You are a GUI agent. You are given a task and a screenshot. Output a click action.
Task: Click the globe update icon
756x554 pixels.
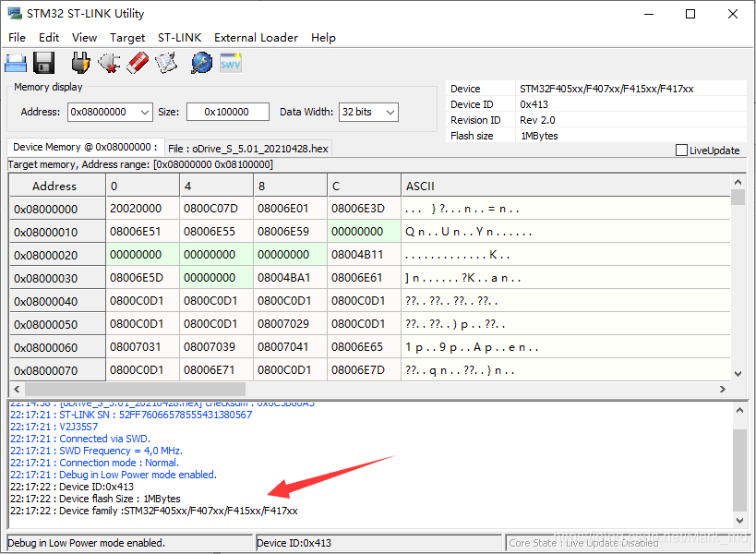201,63
